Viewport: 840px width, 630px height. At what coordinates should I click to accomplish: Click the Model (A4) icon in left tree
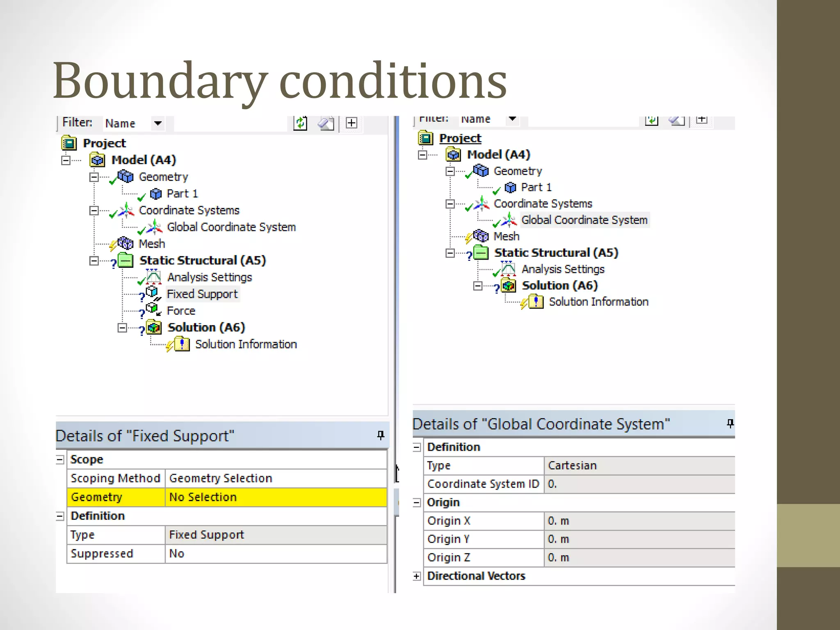(x=97, y=160)
